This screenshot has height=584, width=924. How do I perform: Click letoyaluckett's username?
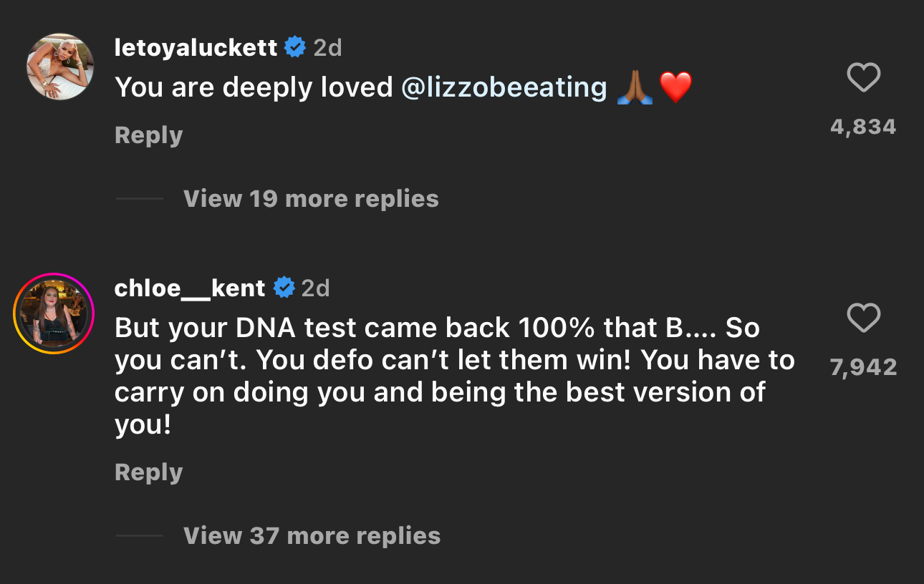click(195, 47)
